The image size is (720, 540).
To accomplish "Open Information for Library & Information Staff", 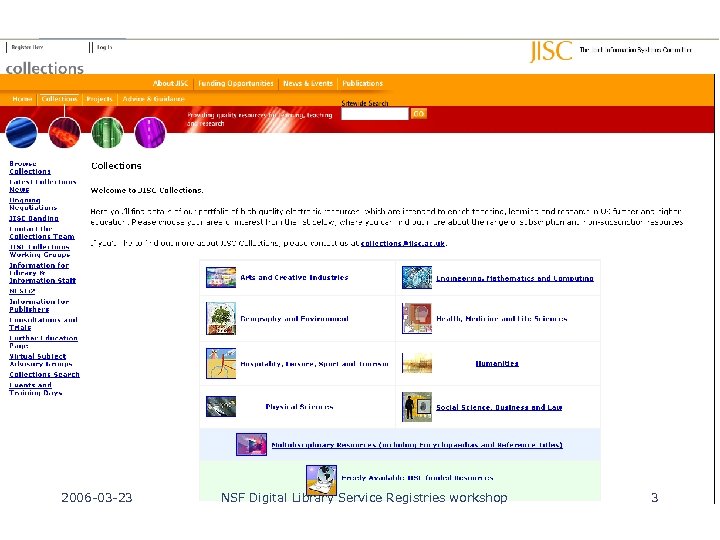I will pyautogui.click(x=43, y=272).
